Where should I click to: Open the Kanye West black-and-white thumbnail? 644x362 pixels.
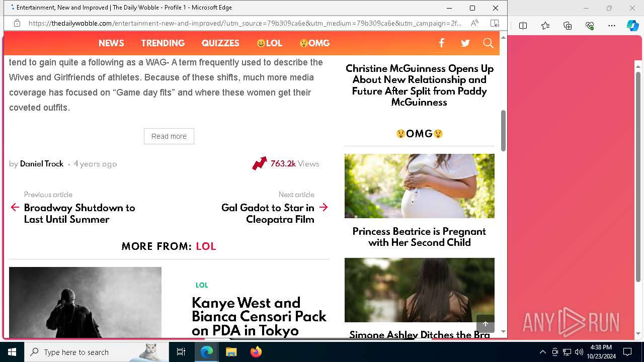pyautogui.click(x=85, y=302)
